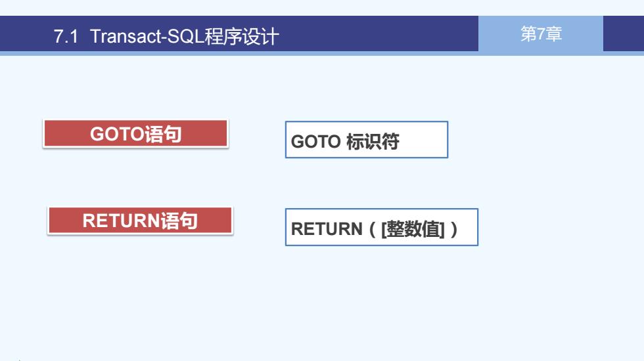
Task: Click the closing parenthesis in the RETURN box
Action: [x=453, y=229]
